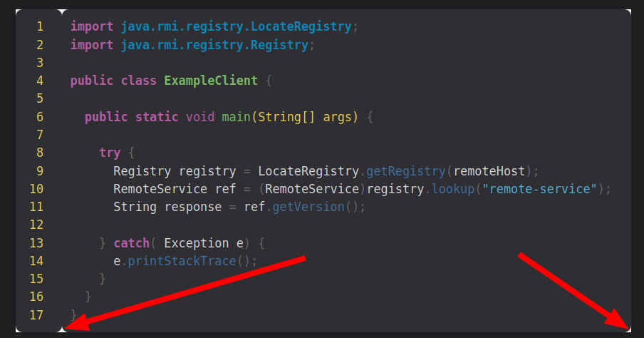Click the "getRegistry" method call
This screenshot has width=644, height=338.
(x=406, y=171)
